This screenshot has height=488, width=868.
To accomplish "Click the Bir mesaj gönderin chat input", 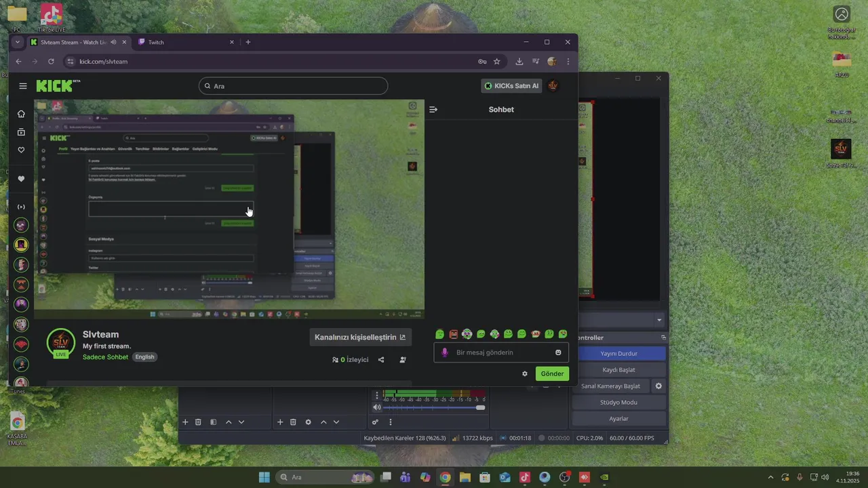I will (x=500, y=352).
